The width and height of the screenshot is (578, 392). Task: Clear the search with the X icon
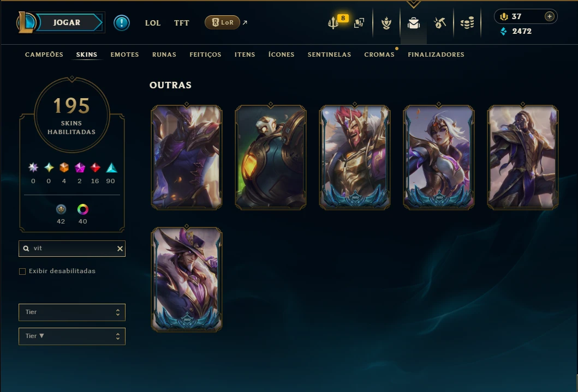point(120,249)
